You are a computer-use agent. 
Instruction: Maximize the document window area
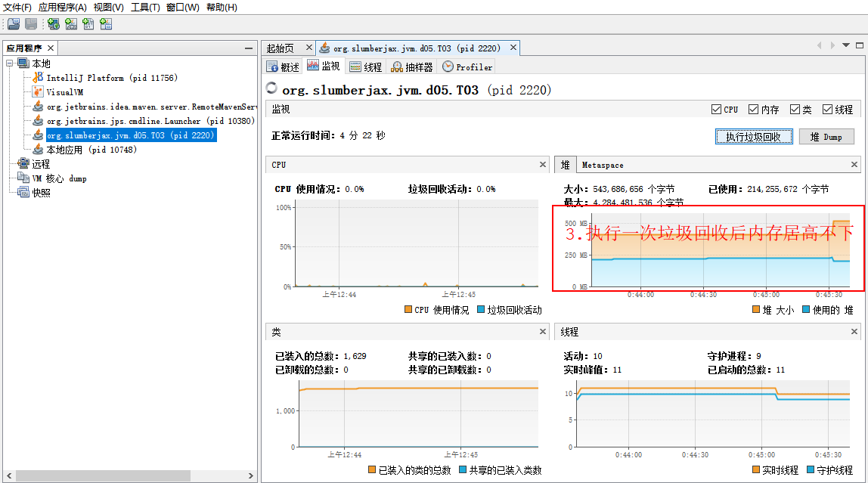click(860, 45)
